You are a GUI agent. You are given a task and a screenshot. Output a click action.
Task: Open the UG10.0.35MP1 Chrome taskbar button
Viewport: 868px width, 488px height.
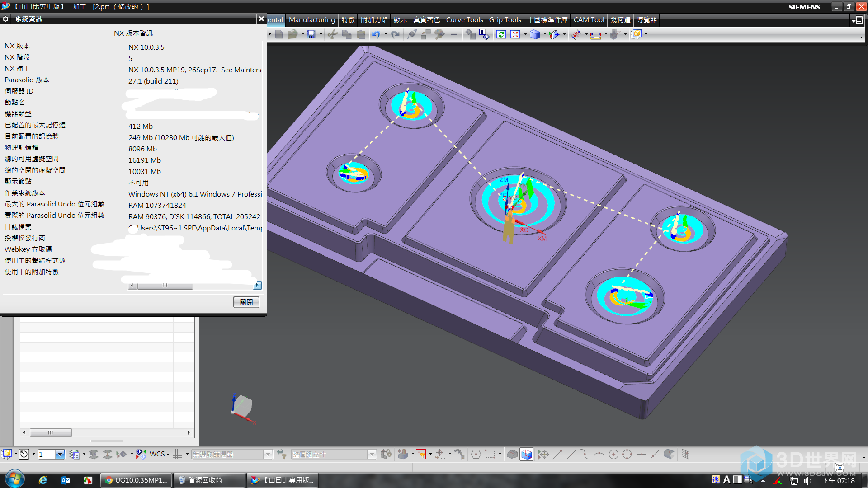pyautogui.click(x=136, y=480)
